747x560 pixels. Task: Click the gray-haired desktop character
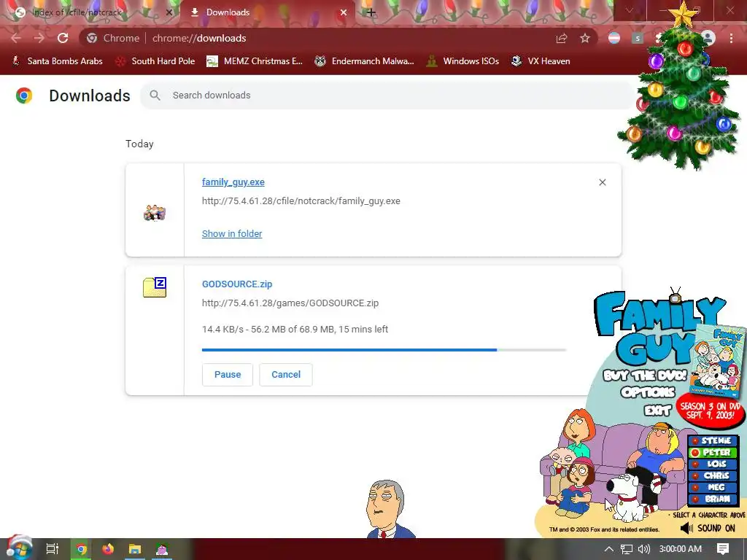pos(387,508)
